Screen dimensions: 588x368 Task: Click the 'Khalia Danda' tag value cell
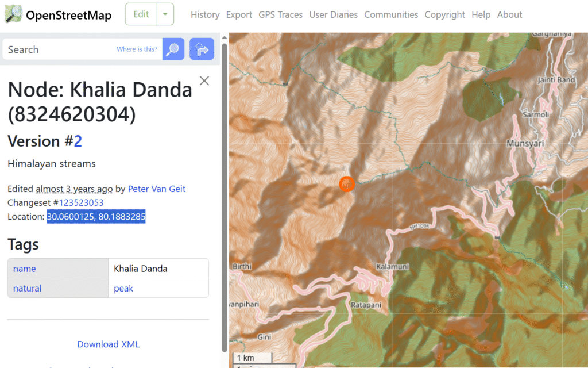click(158, 269)
